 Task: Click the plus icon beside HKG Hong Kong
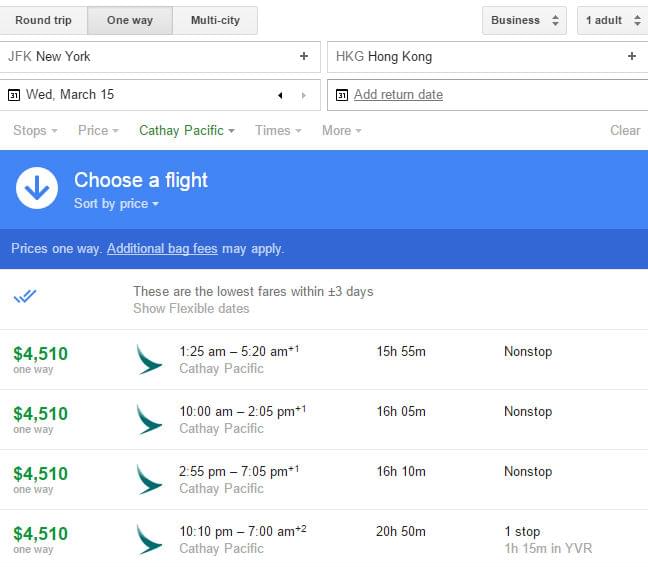tap(631, 56)
